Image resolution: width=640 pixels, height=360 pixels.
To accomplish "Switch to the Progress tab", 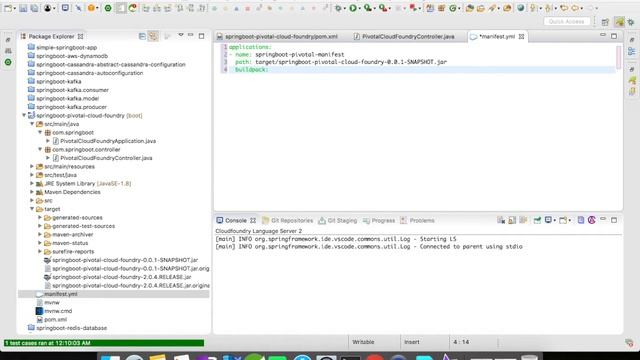I will point(379,220).
